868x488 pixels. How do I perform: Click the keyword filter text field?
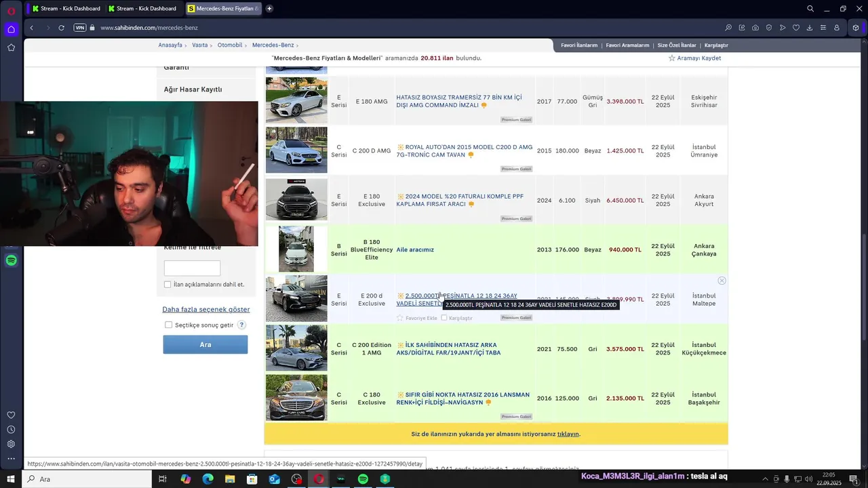coord(192,268)
